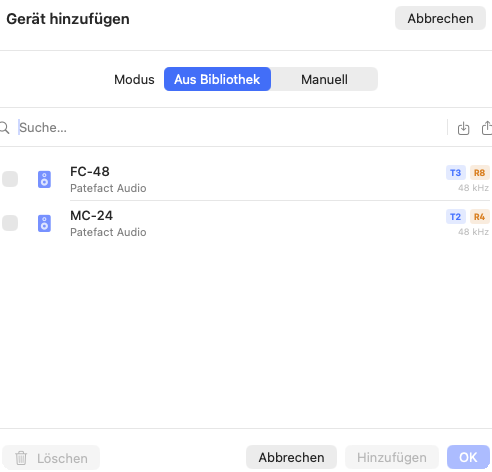
Task: Click the bottom Abbrechen button
Action: (x=291, y=457)
